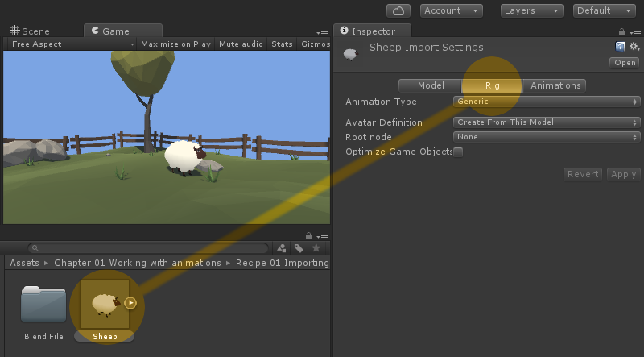Click the cloud services icon
Image resolution: width=644 pixels, height=357 pixels.
[398, 10]
